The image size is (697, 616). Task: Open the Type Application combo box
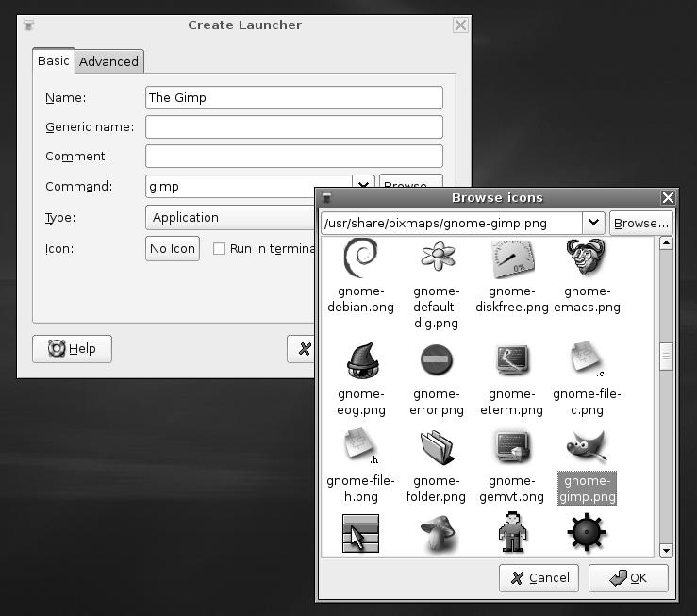click(x=231, y=217)
